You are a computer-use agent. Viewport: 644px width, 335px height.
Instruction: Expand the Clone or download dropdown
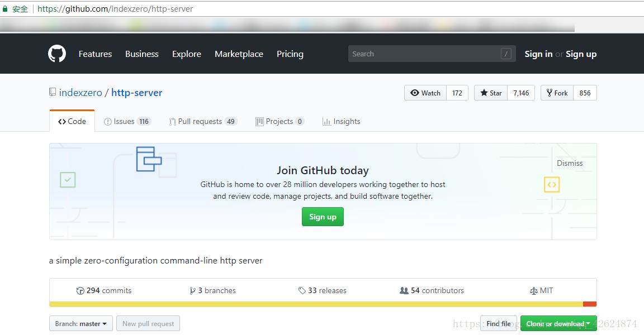pos(558,323)
